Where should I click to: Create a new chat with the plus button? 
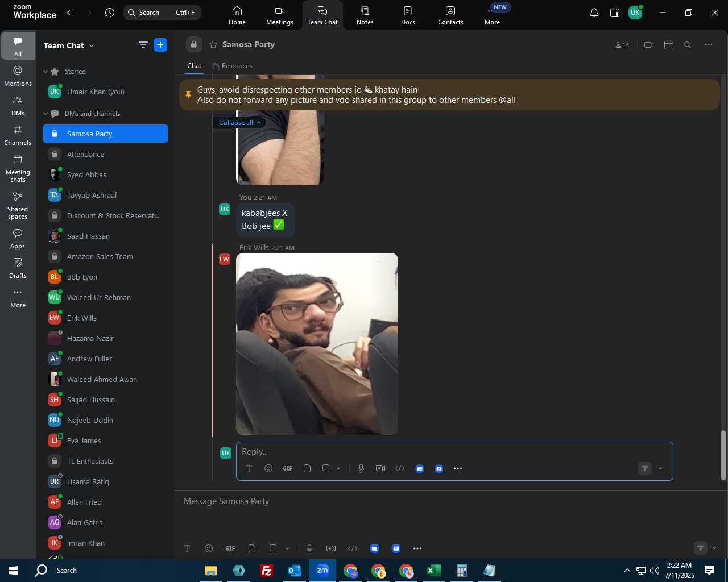[x=160, y=45]
